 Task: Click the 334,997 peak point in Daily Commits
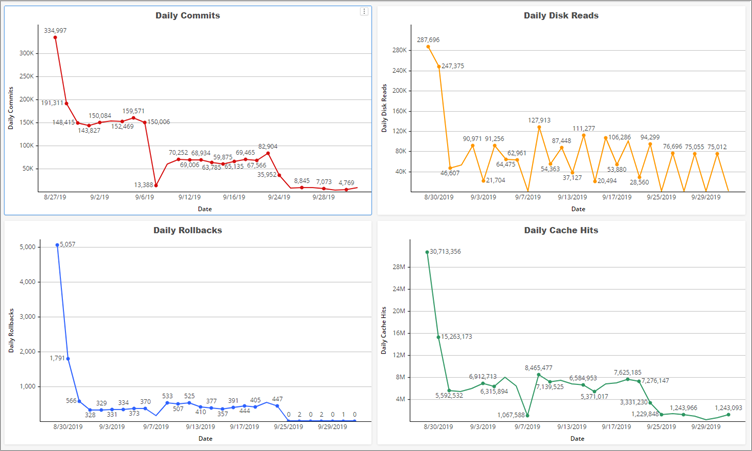pyautogui.click(x=55, y=38)
